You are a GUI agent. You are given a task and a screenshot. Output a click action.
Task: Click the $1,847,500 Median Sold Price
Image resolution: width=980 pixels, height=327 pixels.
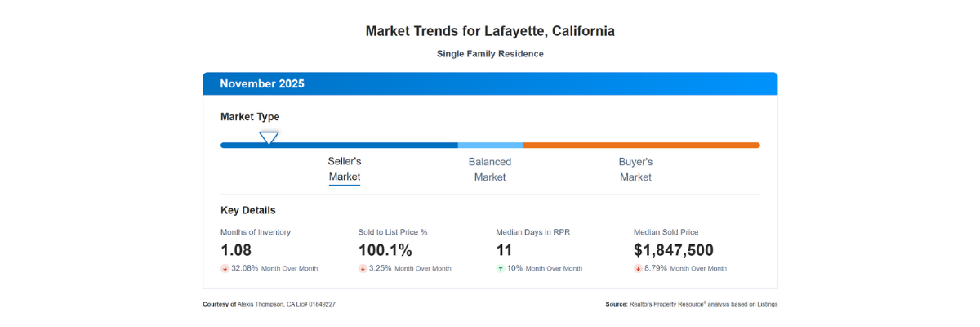coord(674,250)
